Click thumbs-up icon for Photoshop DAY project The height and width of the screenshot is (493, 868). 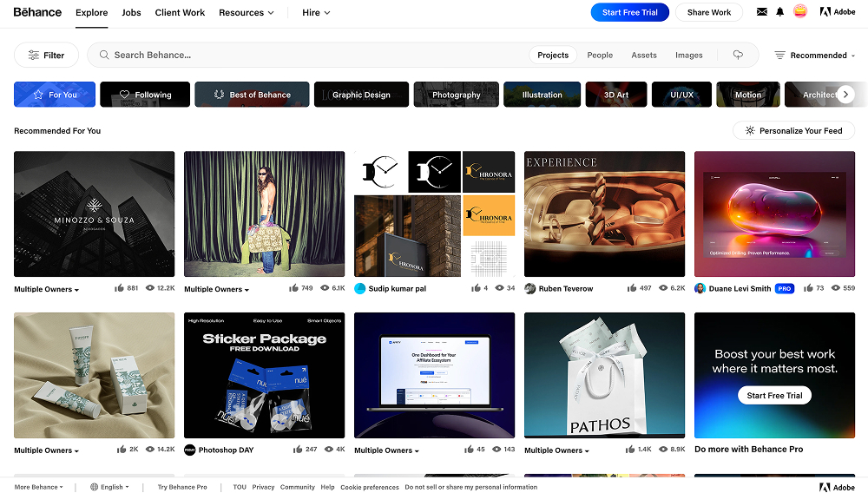(x=298, y=450)
